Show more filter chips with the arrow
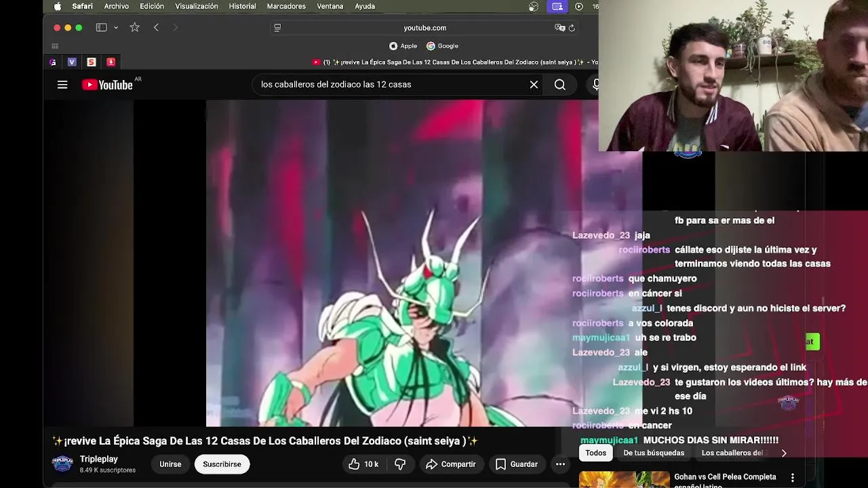This screenshot has height=488, width=868. 784,453
